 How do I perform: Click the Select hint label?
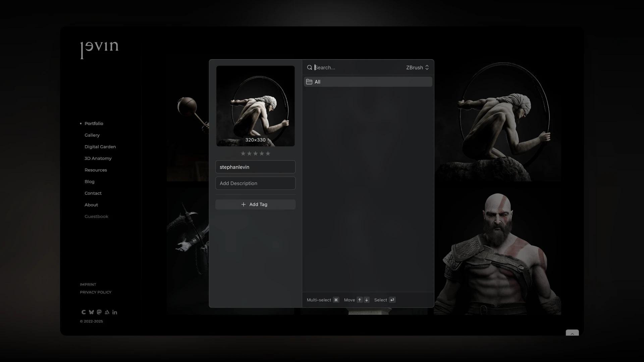click(380, 300)
